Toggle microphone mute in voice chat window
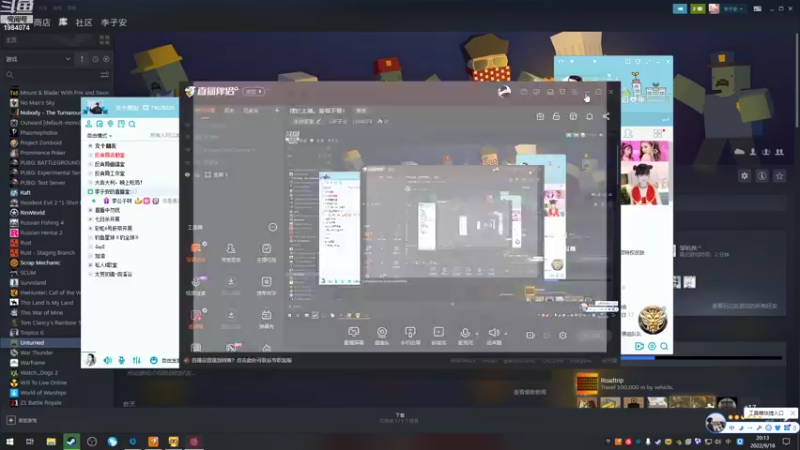The image size is (800, 450). (121, 360)
